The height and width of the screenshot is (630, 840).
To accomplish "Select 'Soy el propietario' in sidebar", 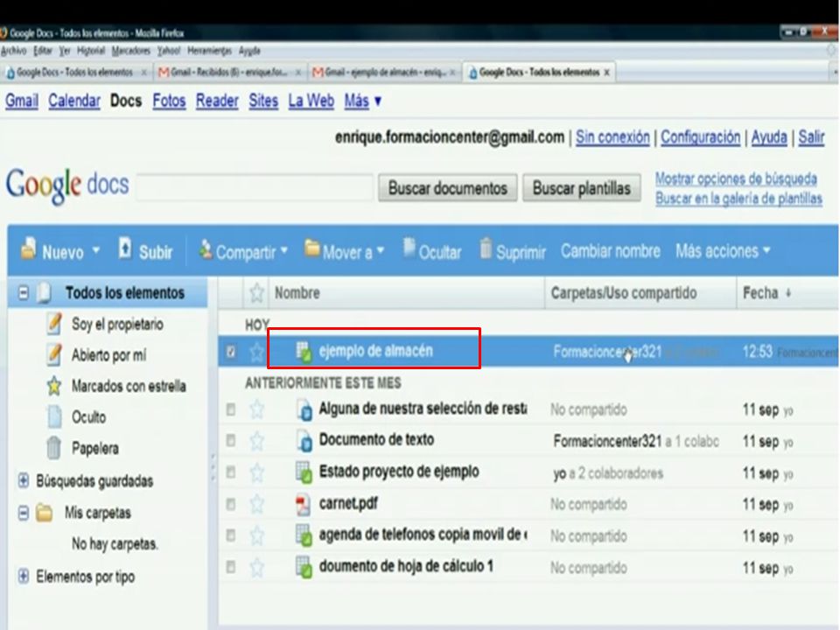I will [x=117, y=324].
